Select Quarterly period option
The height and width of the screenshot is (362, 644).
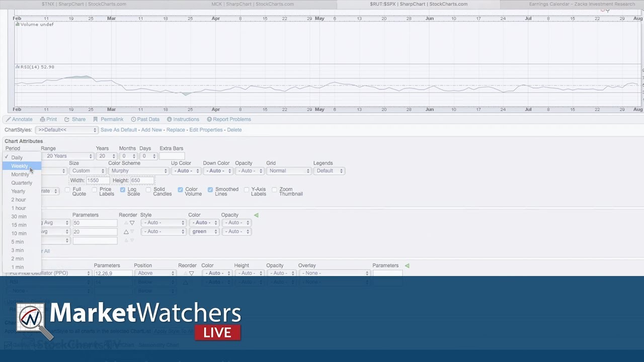coord(22,183)
